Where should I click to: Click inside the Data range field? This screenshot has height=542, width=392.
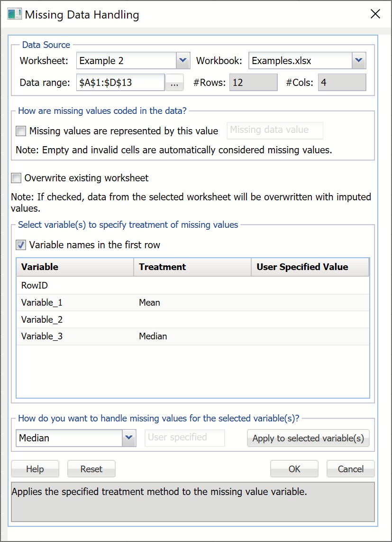pos(119,82)
